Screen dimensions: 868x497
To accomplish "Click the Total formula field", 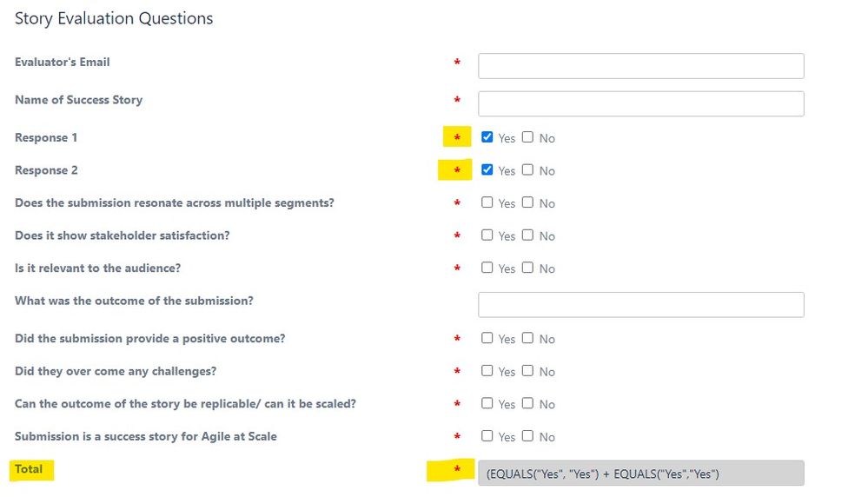I will coord(641,474).
